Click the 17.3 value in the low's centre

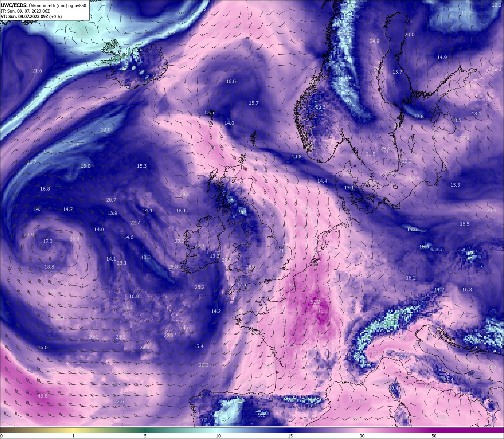click(x=48, y=241)
